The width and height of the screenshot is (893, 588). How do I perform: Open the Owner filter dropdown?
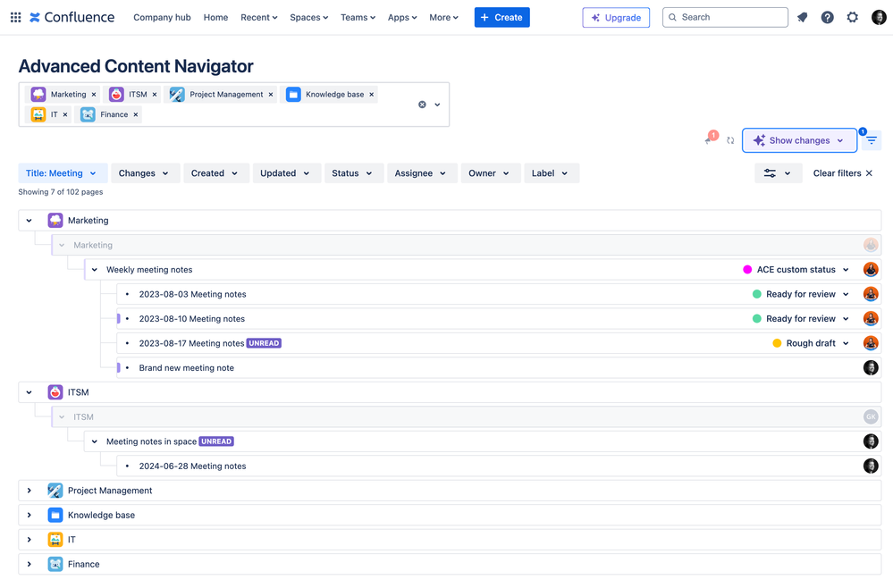pyautogui.click(x=491, y=173)
